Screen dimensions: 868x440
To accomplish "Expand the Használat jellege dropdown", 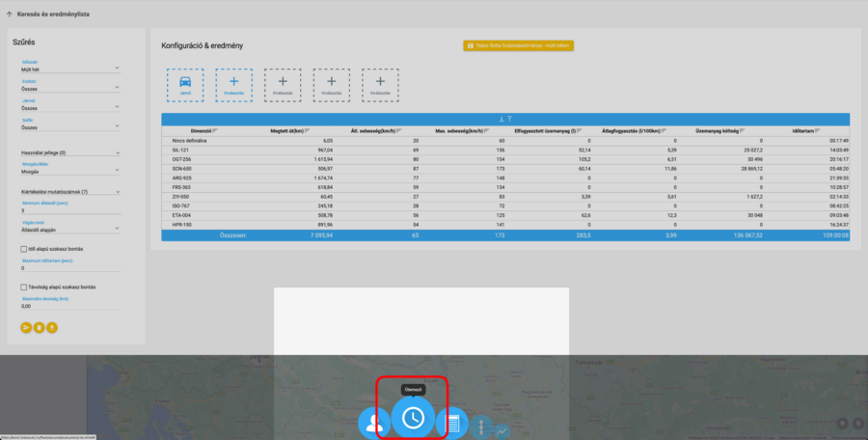I will pyautogui.click(x=69, y=152).
